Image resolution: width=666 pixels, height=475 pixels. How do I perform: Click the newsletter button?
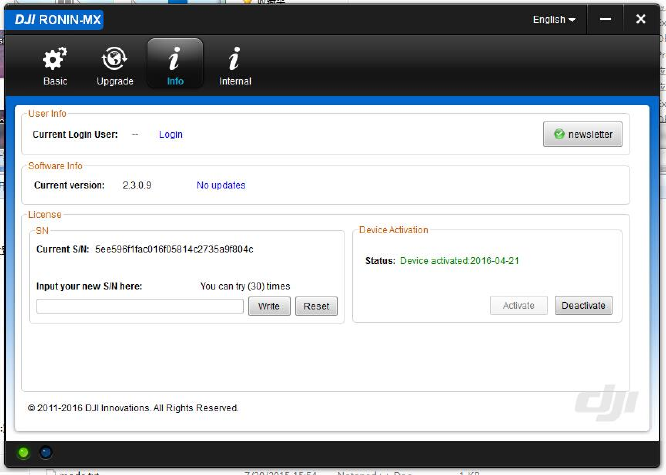(x=583, y=134)
